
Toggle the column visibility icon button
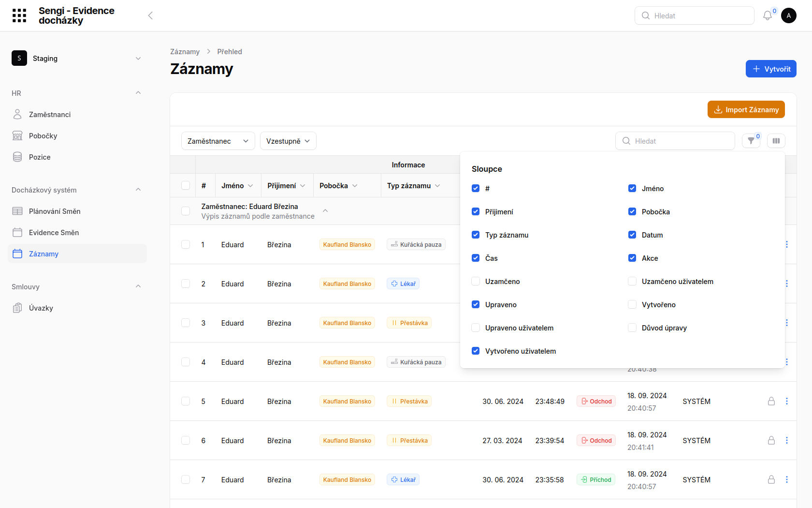776,141
